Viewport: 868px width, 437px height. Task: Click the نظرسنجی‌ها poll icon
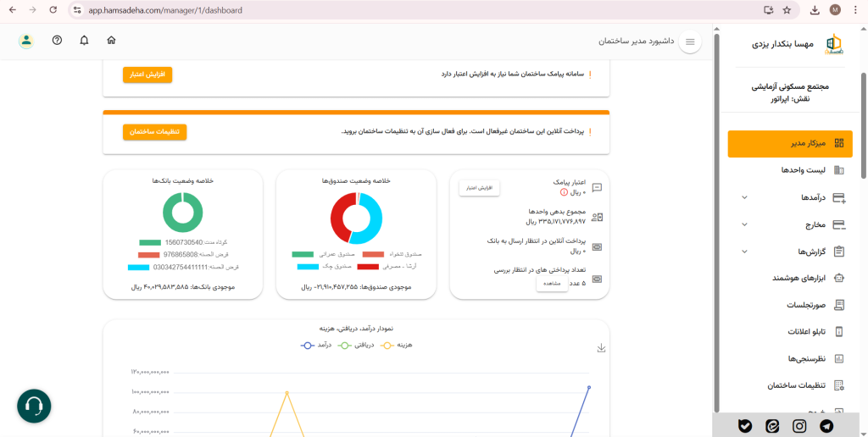click(x=839, y=358)
